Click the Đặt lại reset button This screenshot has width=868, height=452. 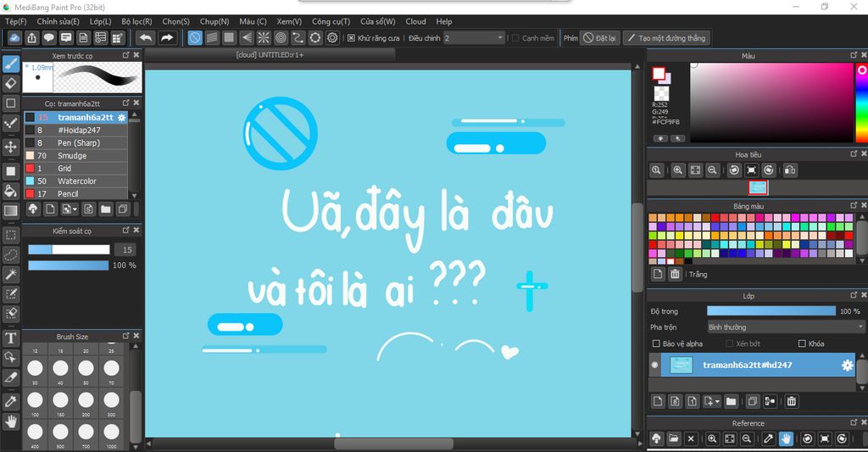pos(599,37)
